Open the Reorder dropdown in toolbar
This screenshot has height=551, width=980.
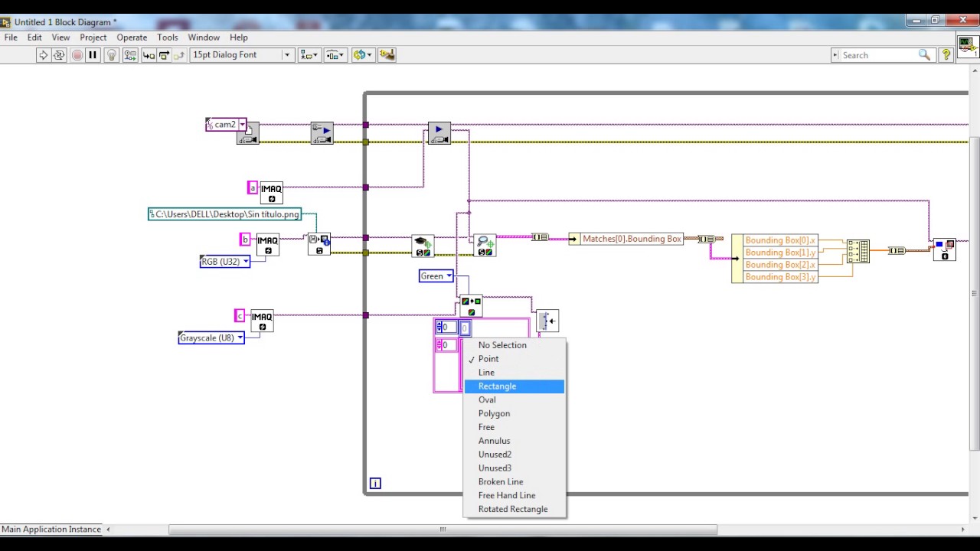[362, 55]
